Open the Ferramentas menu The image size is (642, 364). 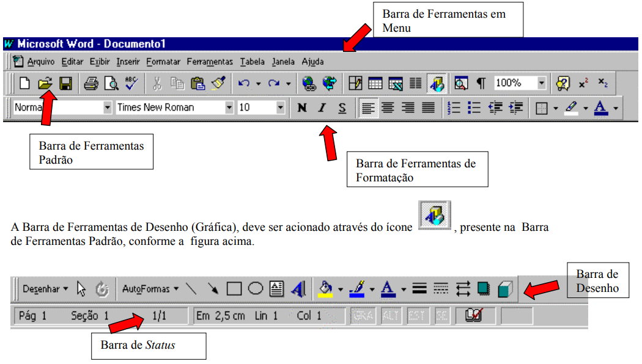(210, 62)
